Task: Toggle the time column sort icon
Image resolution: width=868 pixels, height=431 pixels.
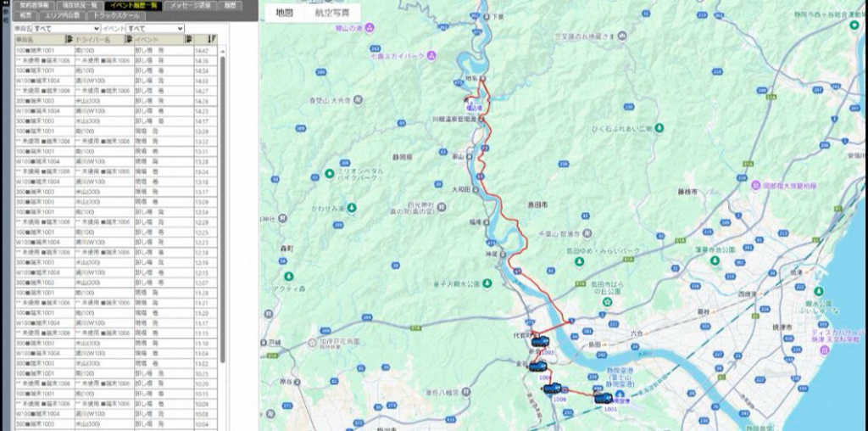Action: [x=212, y=39]
